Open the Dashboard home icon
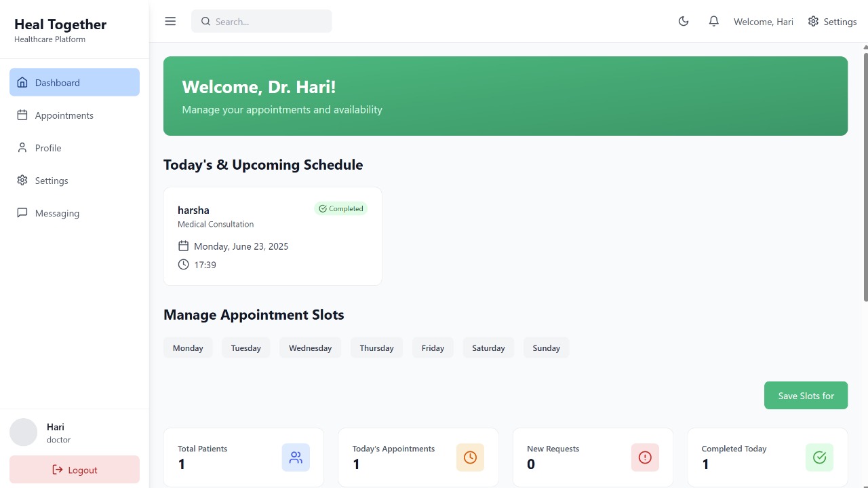Image resolution: width=868 pixels, height=488 pixels. click(x=22, y=82)
